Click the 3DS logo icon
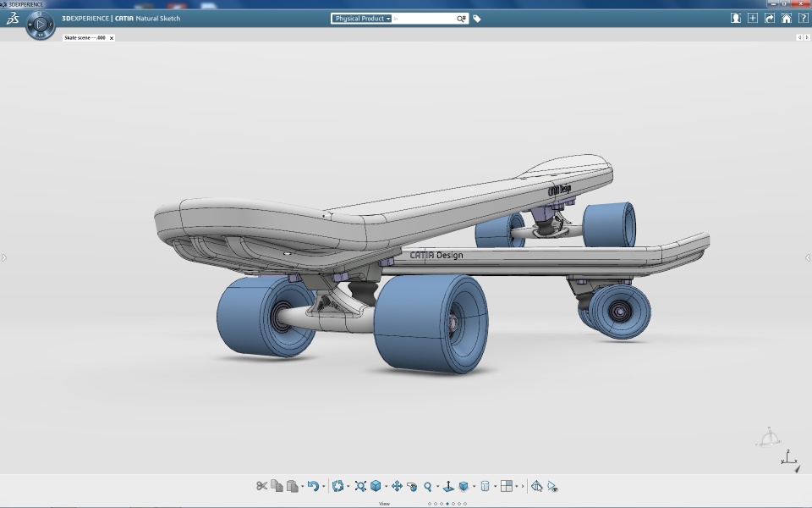Image resolution: width=812 pixels, height=508 pixels. point(13,19)
